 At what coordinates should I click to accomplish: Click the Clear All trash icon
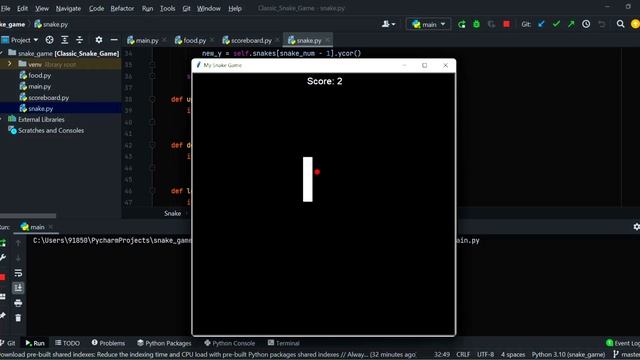pos(18,318)
